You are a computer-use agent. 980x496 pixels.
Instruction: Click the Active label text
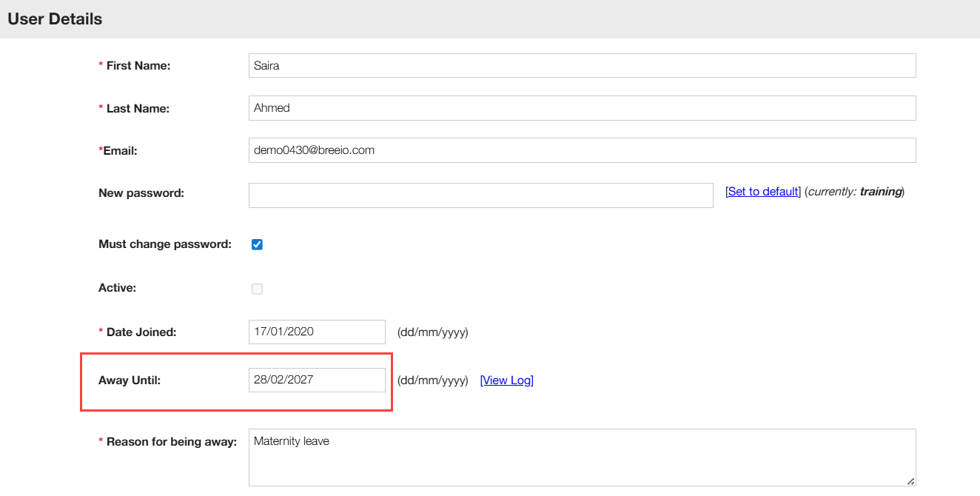coord(117,288)
